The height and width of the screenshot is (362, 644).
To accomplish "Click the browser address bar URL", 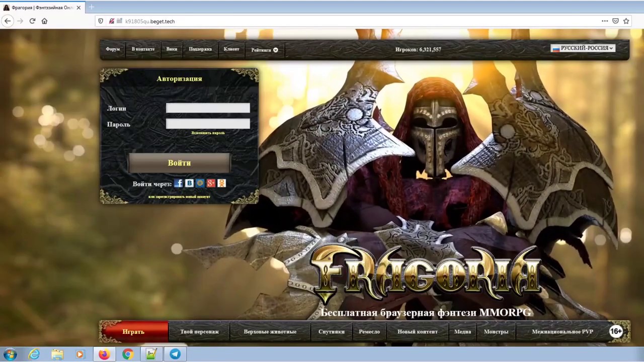I will 150,21.
